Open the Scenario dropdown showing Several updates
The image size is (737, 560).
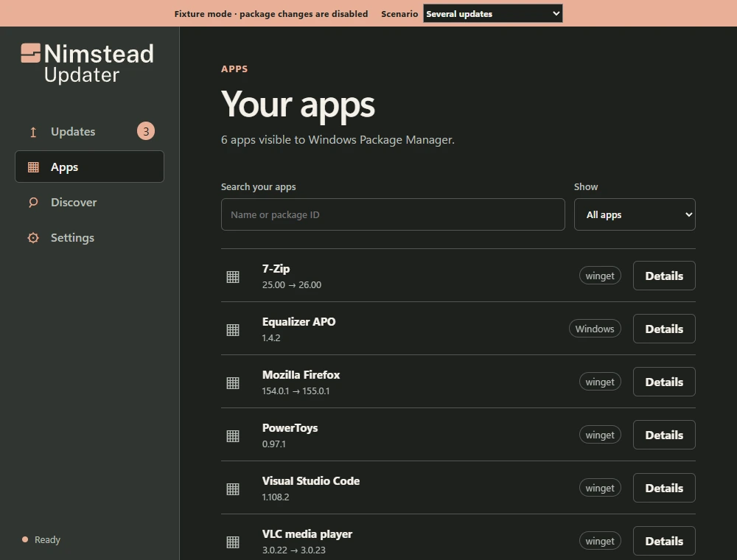[x=492, y=13]
